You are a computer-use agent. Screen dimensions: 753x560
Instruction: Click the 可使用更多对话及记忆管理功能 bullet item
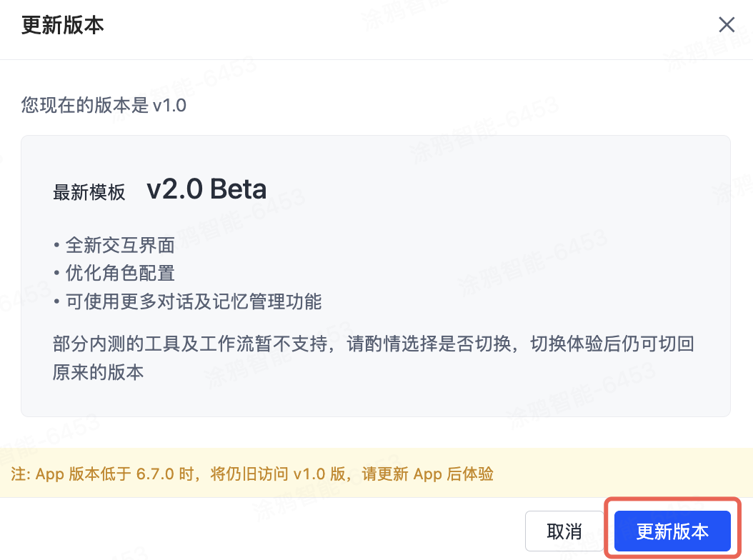193,301
